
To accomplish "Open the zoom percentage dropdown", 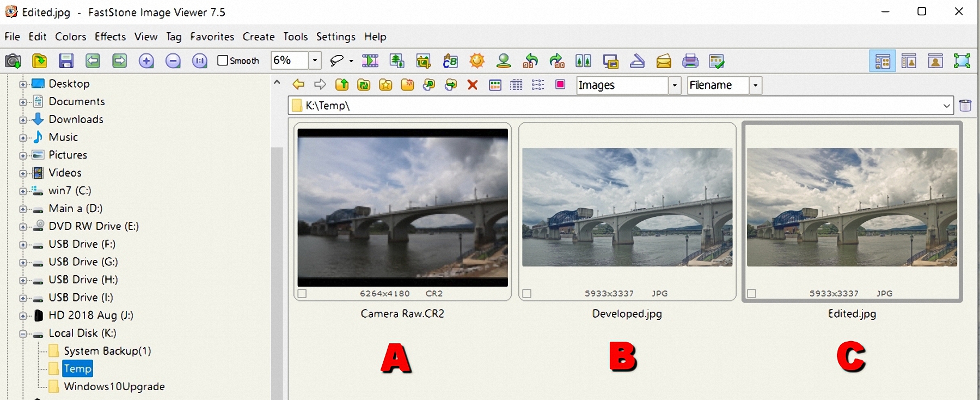I will coord(315,60).
